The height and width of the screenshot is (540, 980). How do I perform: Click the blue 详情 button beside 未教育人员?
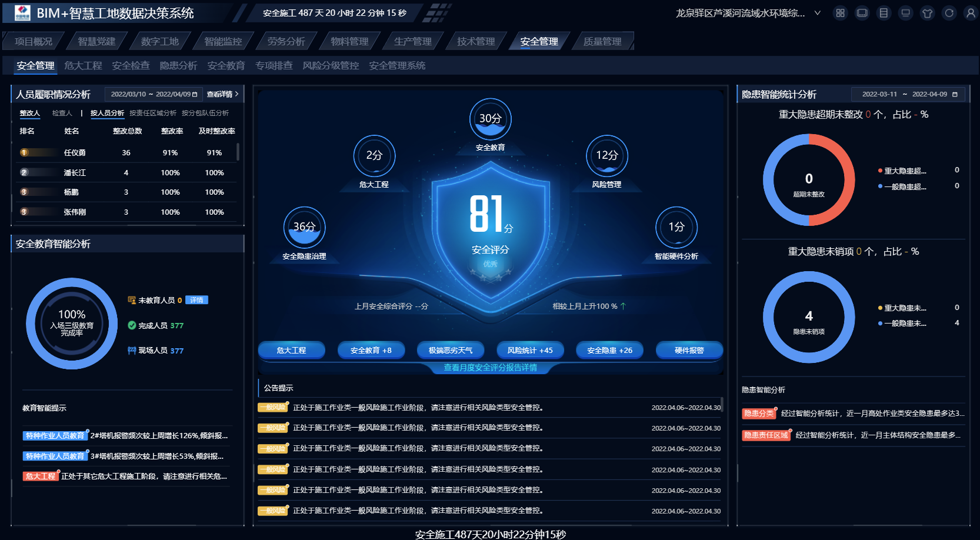[196, 300]
